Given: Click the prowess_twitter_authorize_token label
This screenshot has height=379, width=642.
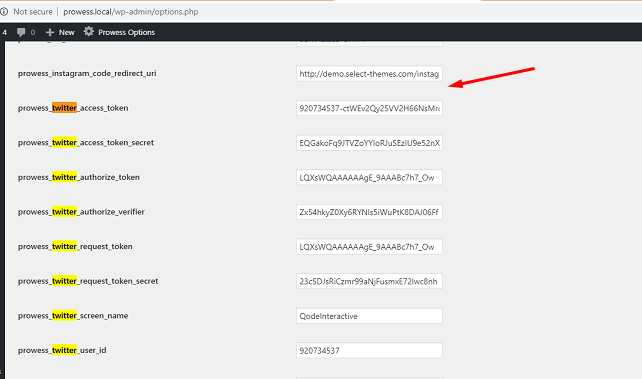Looking at the screenshot, I should click(79, 177).
